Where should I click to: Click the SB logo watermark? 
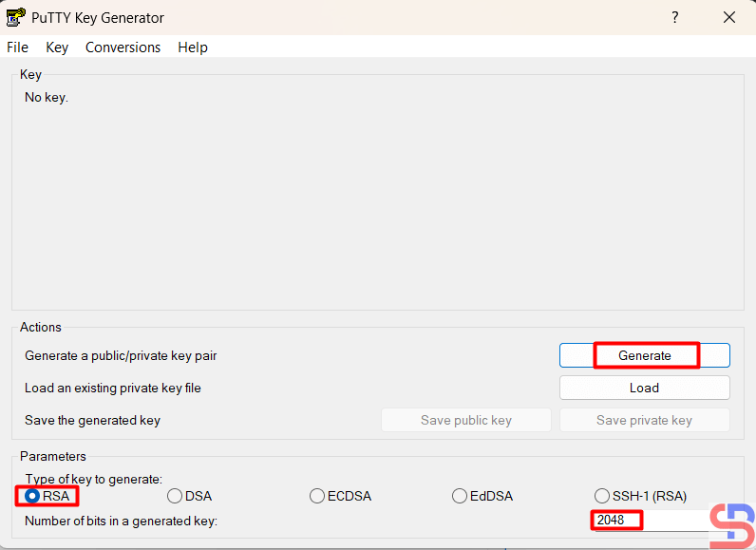click(731, 523)
